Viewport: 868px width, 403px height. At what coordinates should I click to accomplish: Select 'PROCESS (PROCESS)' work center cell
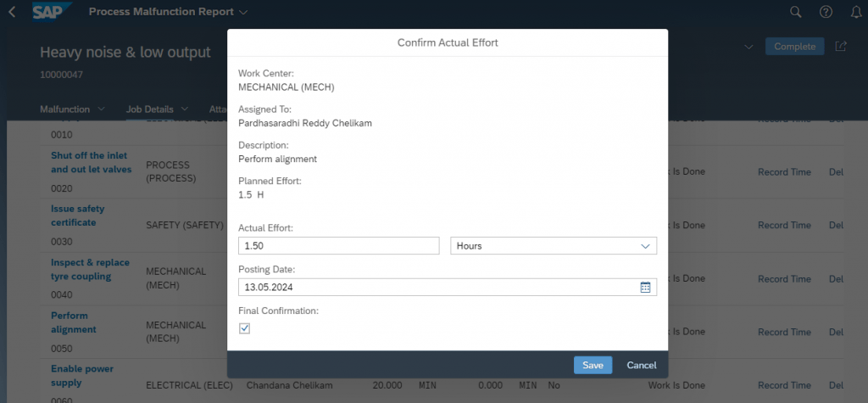[171, 172]
